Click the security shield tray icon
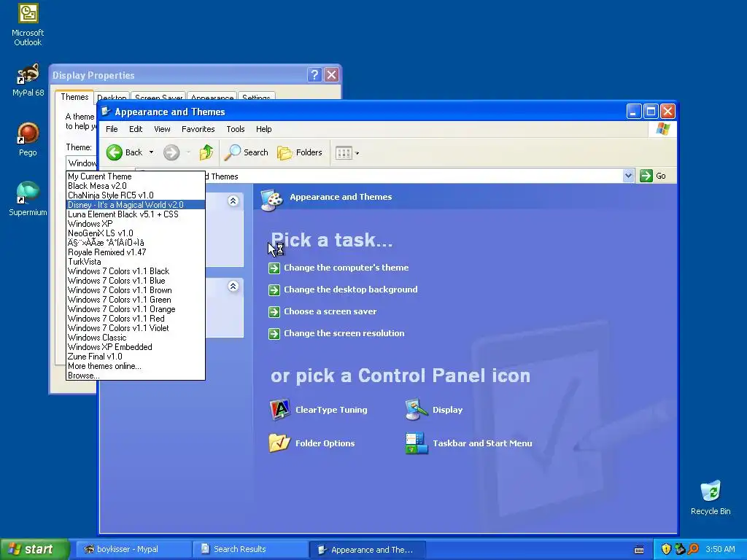The height and width of the screenshot is (560, 747). [x=666, y=550]
